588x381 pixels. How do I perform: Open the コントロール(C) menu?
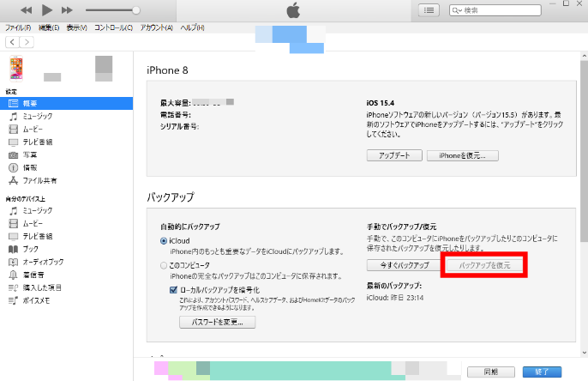point(113,27)
